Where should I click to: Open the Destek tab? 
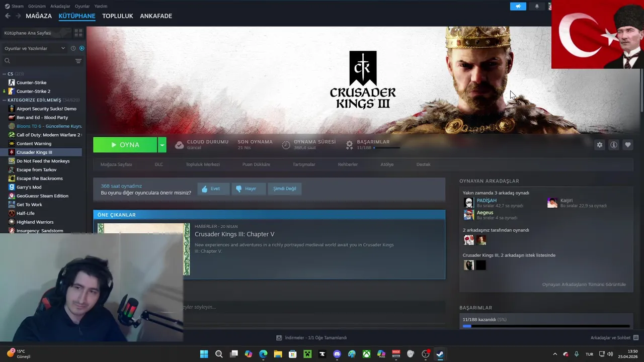pyautogui.click(x=423, y=164)
